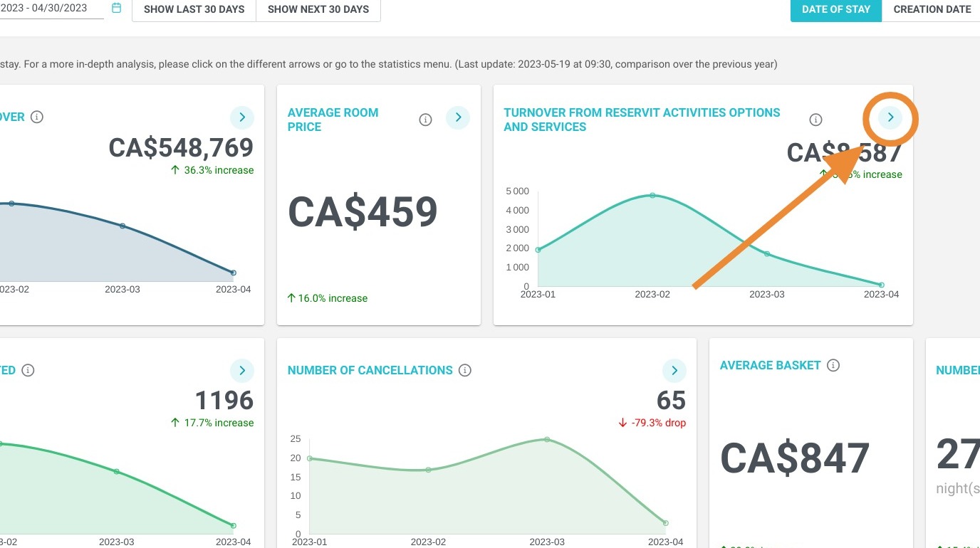Click the 65 cancellations value
The width and height of the screenshot is (980, 548).
[671, 401]
